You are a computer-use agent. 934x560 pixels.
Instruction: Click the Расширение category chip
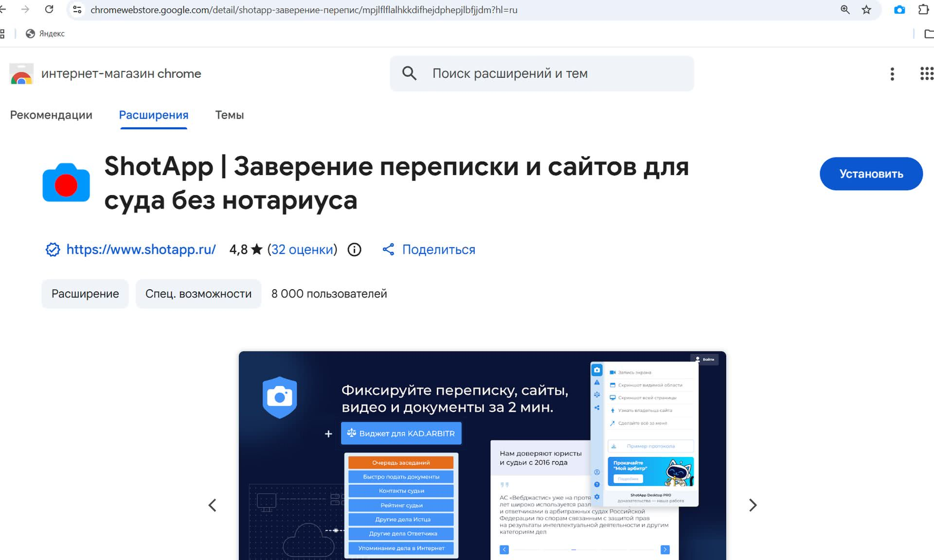point(85,294)
